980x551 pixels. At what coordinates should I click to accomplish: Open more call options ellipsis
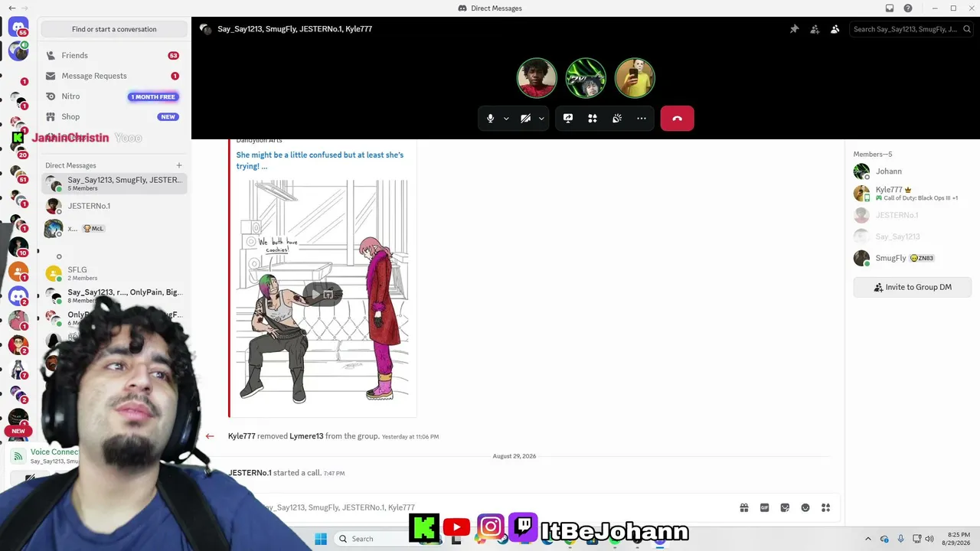pyautogui.click(x=642, y=119)
